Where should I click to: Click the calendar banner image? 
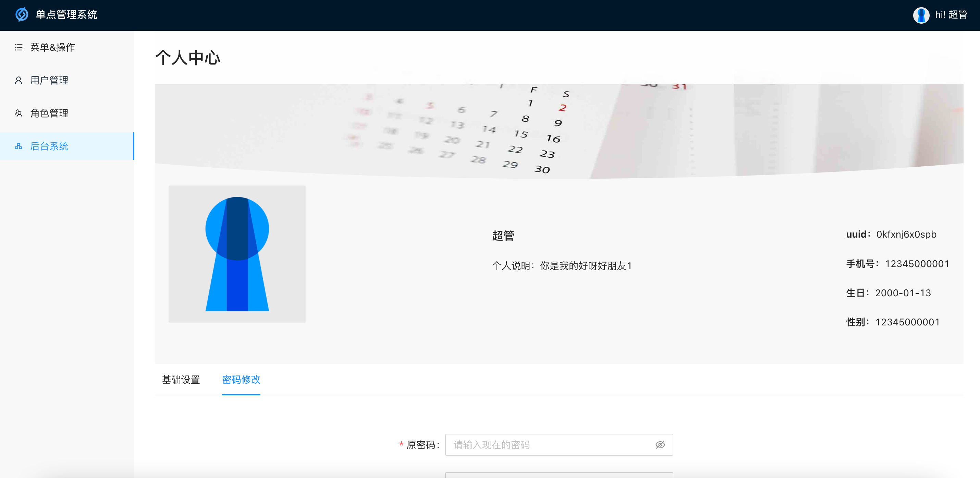(559, 131)
